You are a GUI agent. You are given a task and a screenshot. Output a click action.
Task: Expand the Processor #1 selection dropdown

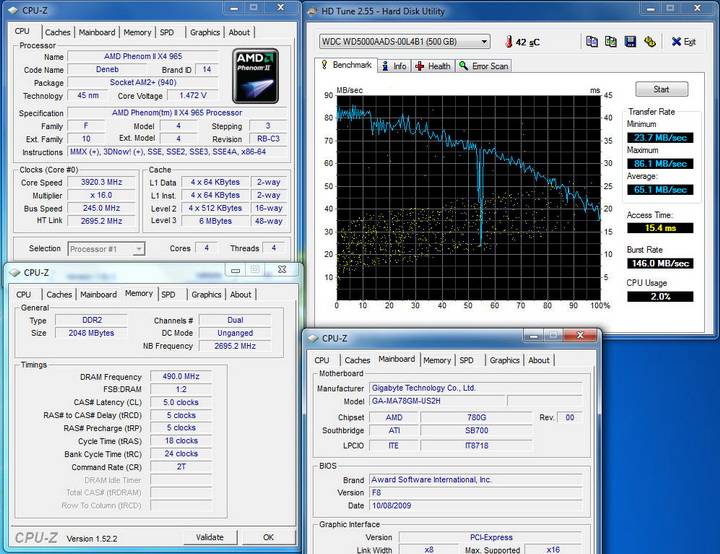tap(138, 248)
